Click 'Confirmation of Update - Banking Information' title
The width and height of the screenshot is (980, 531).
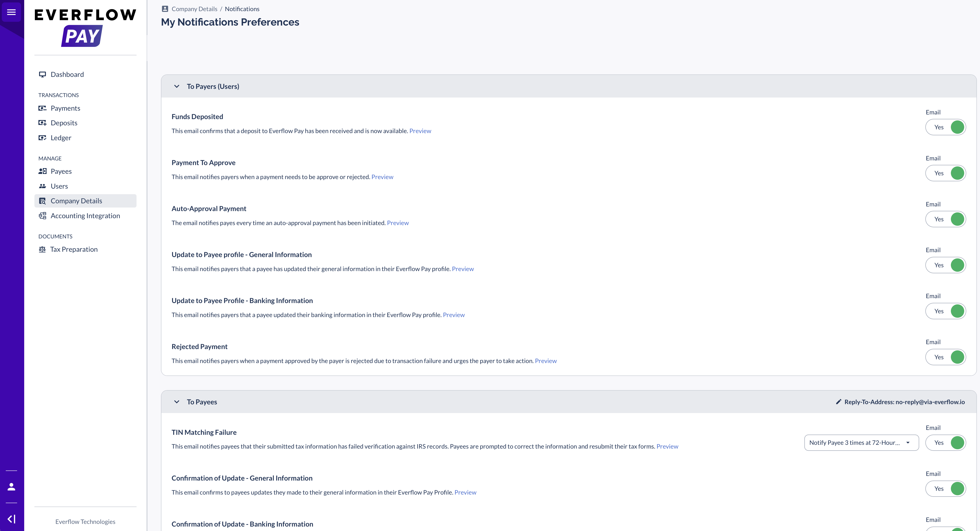pos(242,524)
